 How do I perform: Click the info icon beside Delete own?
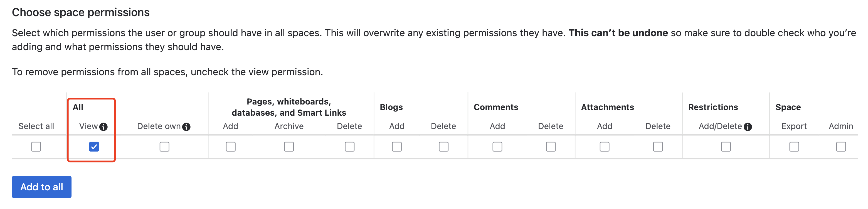pyautogui.click(x=186, y=127)
